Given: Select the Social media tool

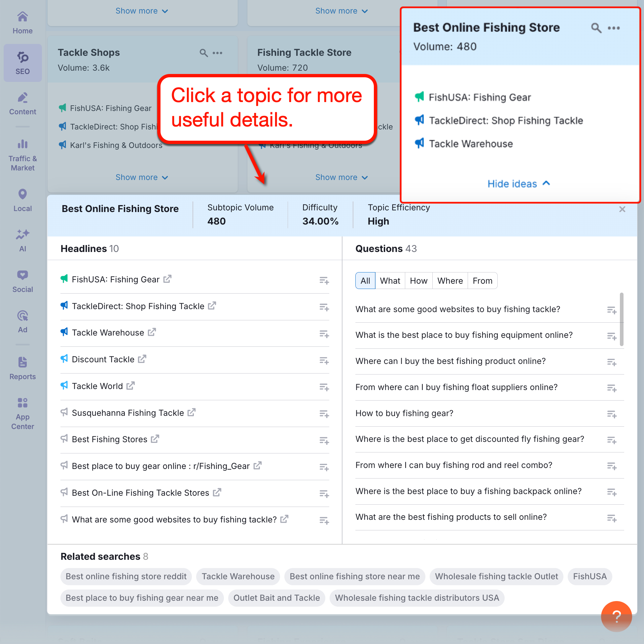Looking at the screenshot, I should pyautogui.click(x=22, y=280).
